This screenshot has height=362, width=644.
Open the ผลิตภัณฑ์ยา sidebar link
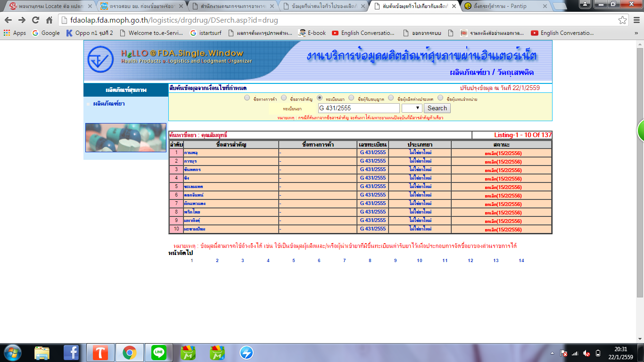108,104
